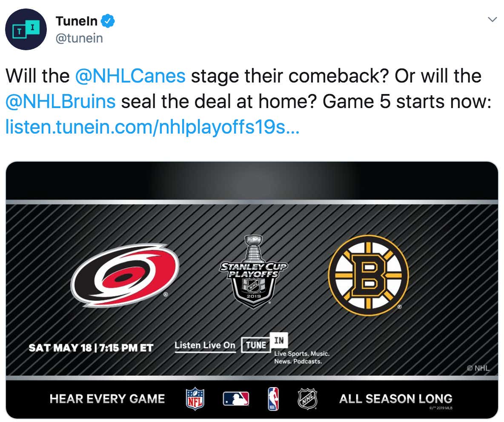Click the Carolina Hurricanes logo
Image resolution: width=504 pixels, height=422 pixels.
coord(125,275)
